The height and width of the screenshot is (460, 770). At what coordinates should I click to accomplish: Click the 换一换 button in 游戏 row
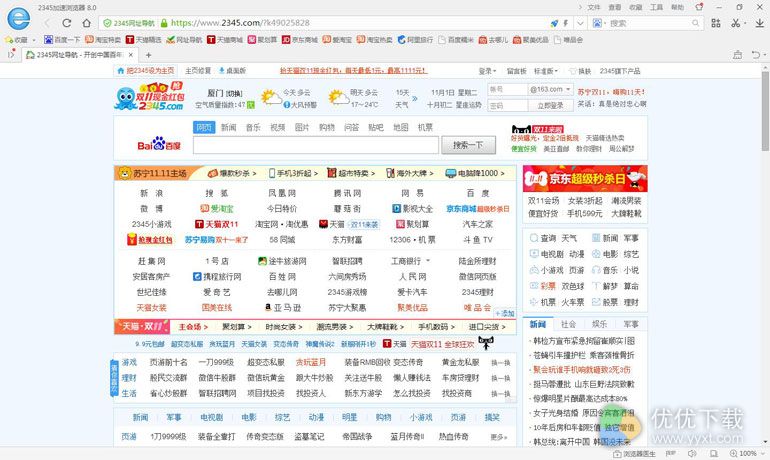501,363
